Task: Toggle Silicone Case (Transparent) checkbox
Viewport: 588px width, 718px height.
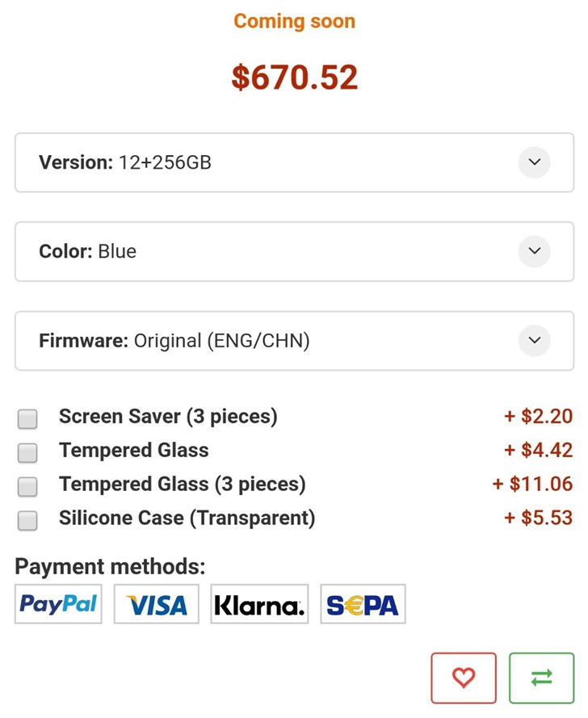Action: click(27, 520)
